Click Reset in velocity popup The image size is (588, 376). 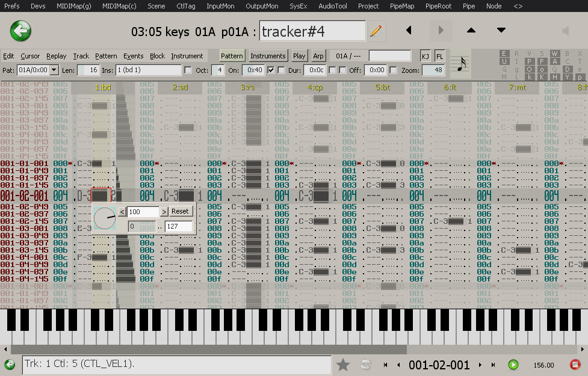coord(180,212)
